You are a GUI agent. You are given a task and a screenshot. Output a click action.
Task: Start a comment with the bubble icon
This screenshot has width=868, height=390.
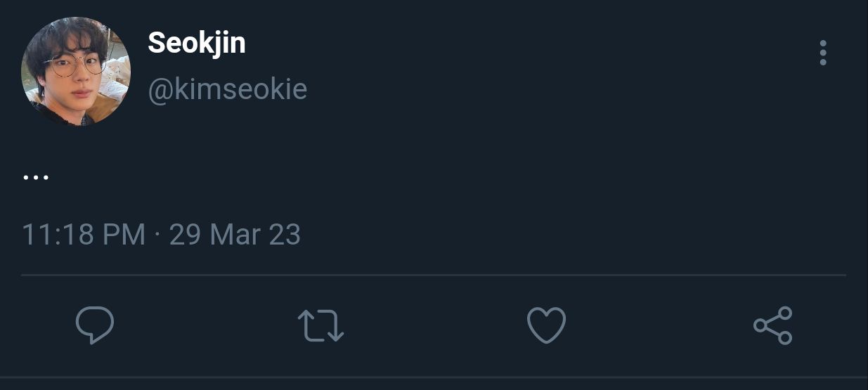click(95, 325)
